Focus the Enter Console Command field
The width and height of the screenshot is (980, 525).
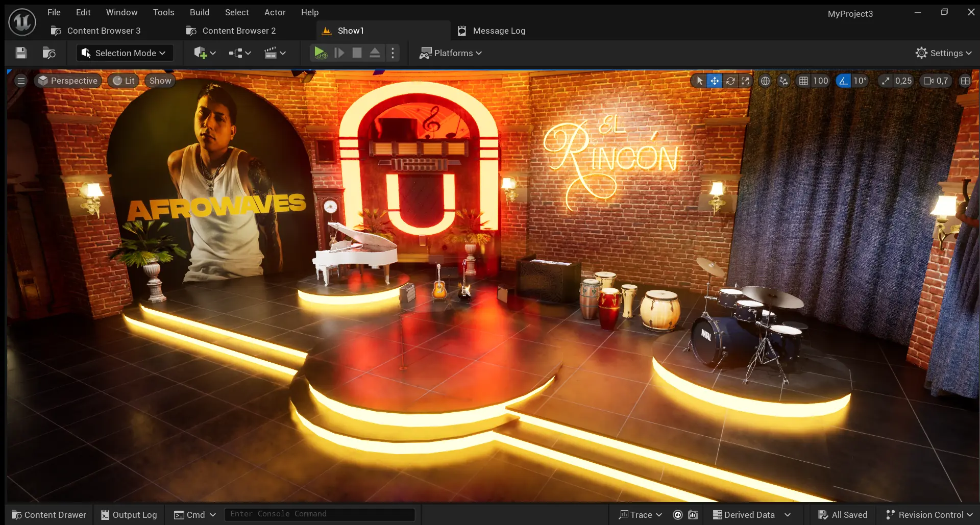click(320, 514)
